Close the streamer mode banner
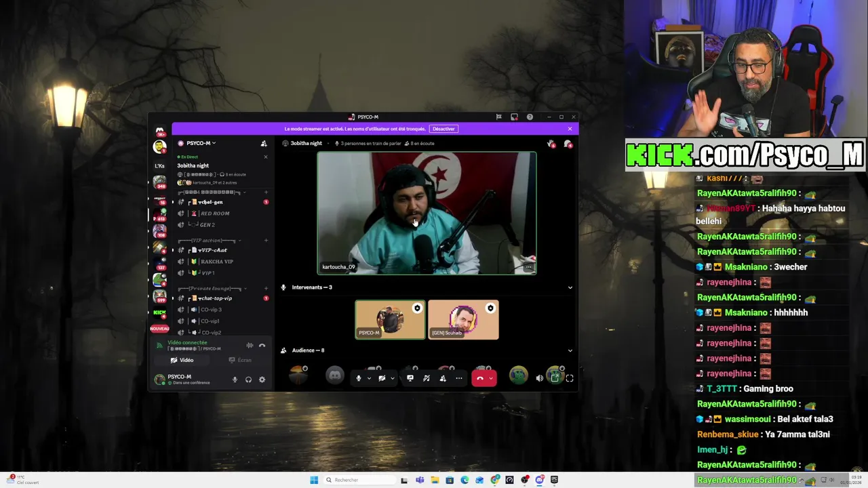 (x=570, y=129)
